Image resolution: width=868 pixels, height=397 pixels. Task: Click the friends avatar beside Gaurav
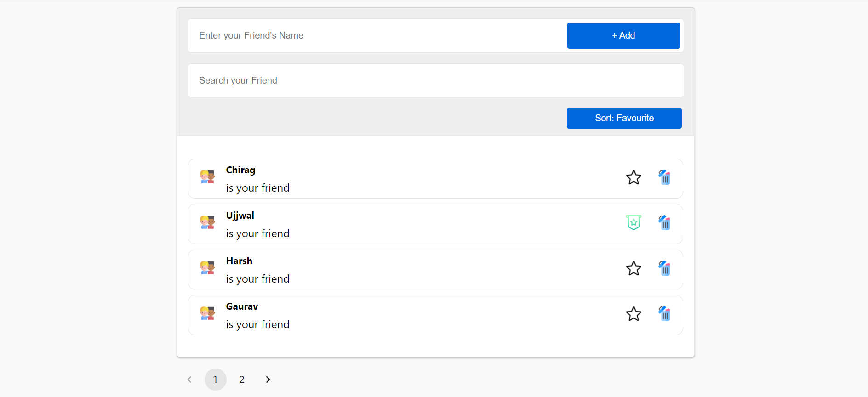click(207, 313)
